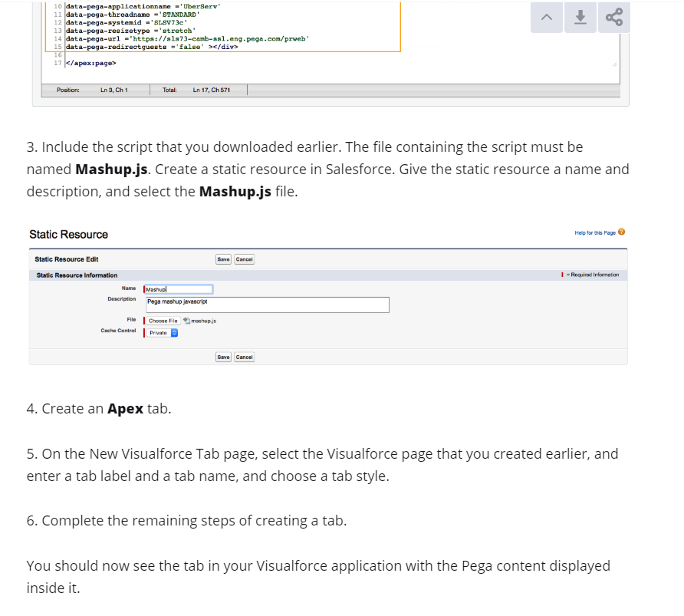Open the Cache Control Private dropdown
684x616 pixels.
161,333
